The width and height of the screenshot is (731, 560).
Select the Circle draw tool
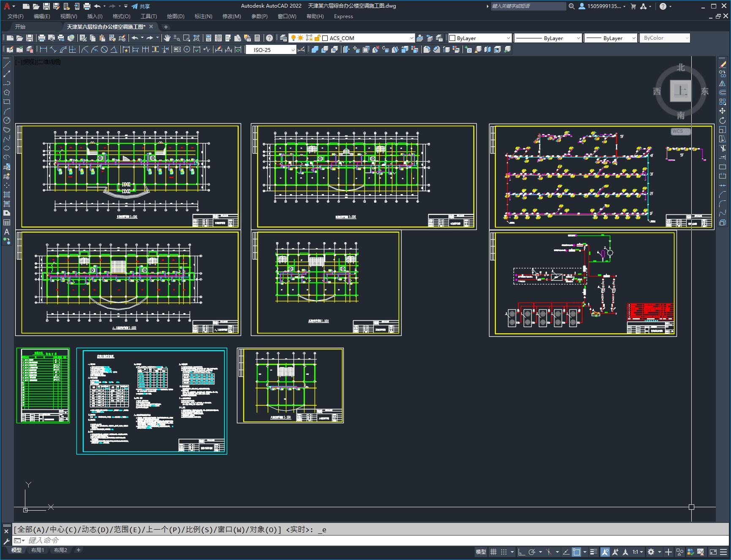click(x=7, y=121)
